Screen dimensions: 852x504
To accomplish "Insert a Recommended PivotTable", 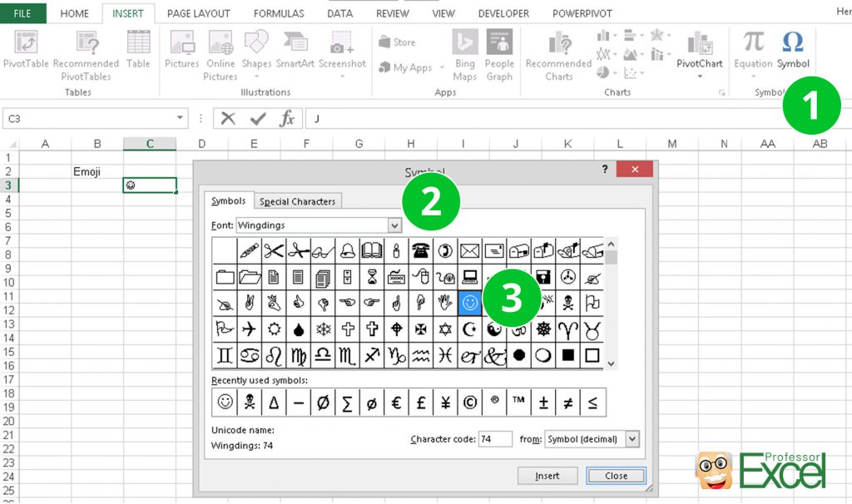I will (x=86, y=52).
